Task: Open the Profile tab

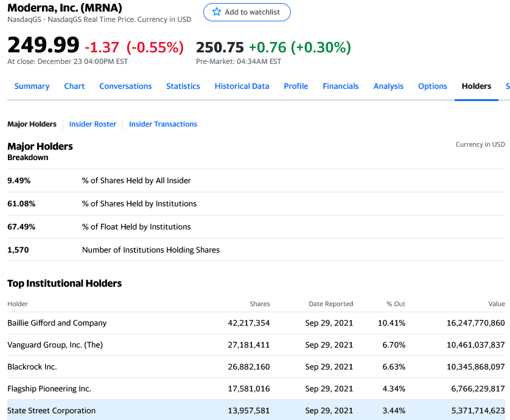Action: pyautogui.click(x=296, y=86)
